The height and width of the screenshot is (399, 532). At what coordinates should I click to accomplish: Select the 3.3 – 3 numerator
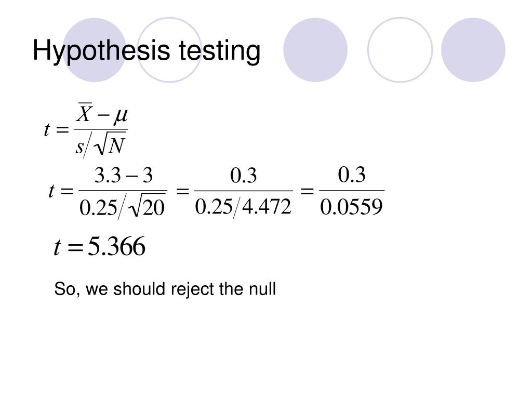(123, 176)
